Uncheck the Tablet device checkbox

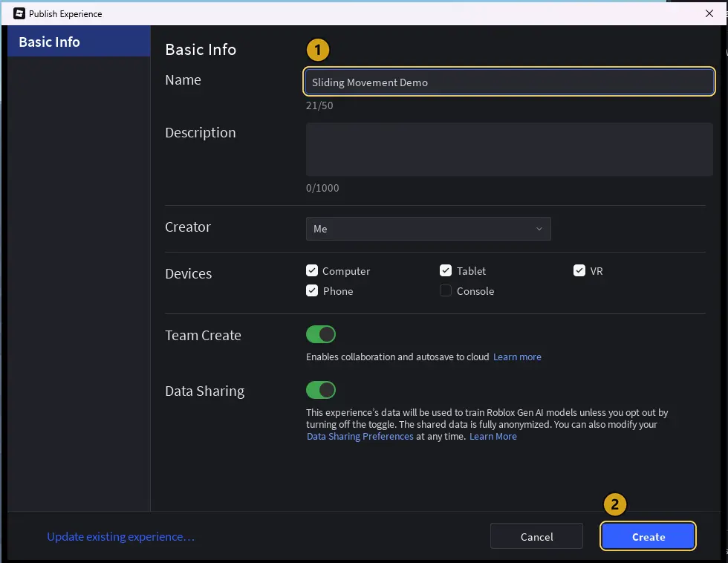coord(446,270)
